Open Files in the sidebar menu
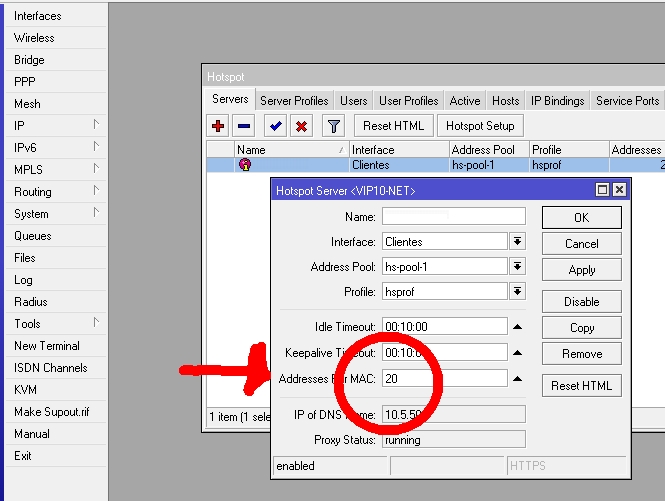665x501 pixels. [x=56, y=258]
